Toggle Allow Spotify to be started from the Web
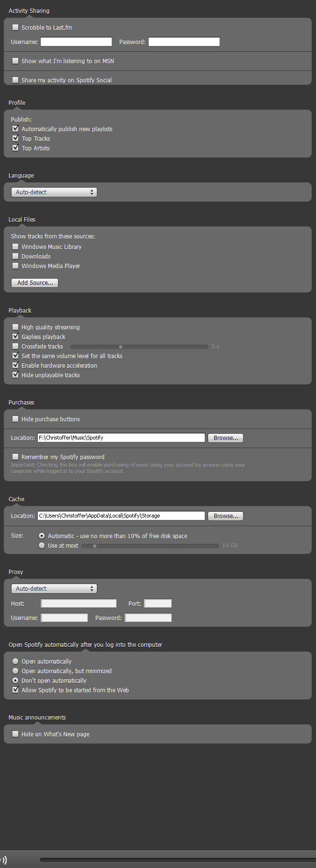This screenshot has height=868, width=316. [15, 690]
